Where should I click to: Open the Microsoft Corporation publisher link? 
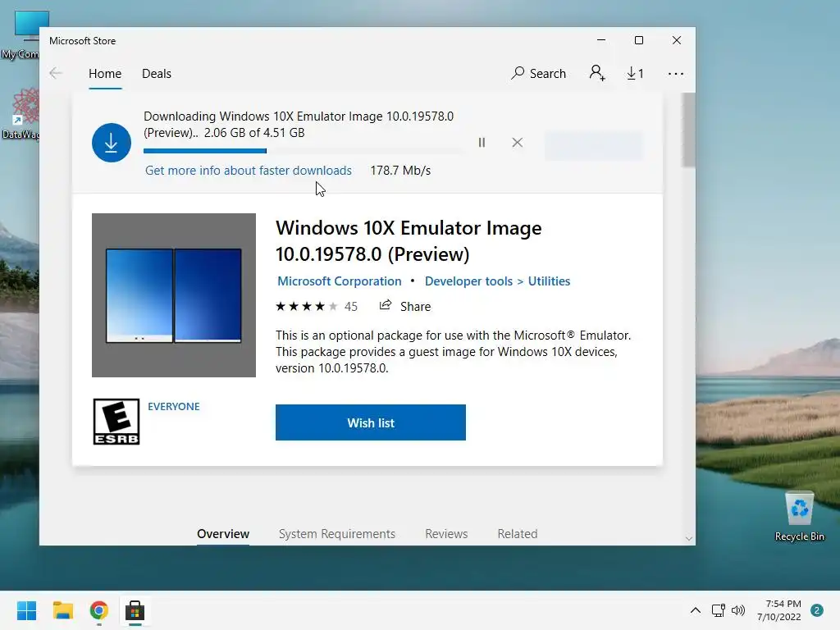tap(339, 281)
